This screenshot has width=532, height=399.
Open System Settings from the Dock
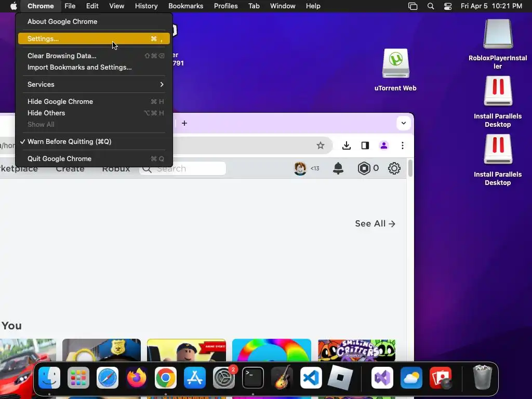pyautogui.click(x=224, y=378)
